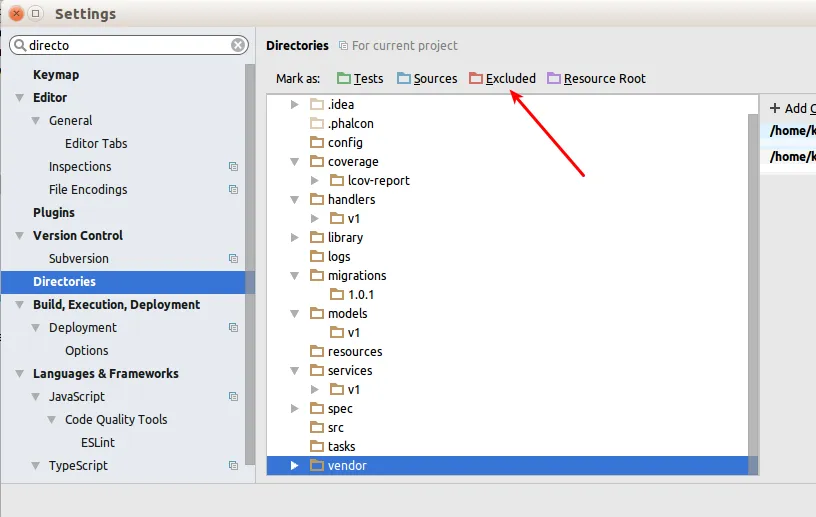Collapse the models folder node
The height and width of the screenshot is (517, 816).
tap(295, 314)
